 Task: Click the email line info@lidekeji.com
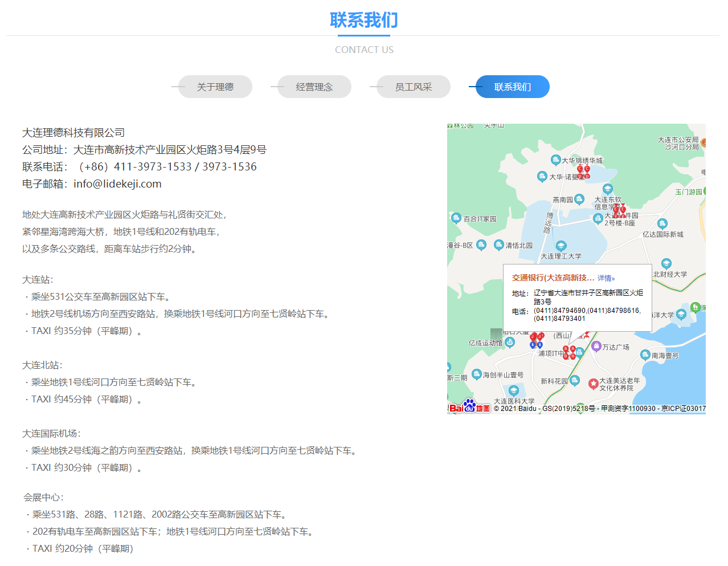92,184
